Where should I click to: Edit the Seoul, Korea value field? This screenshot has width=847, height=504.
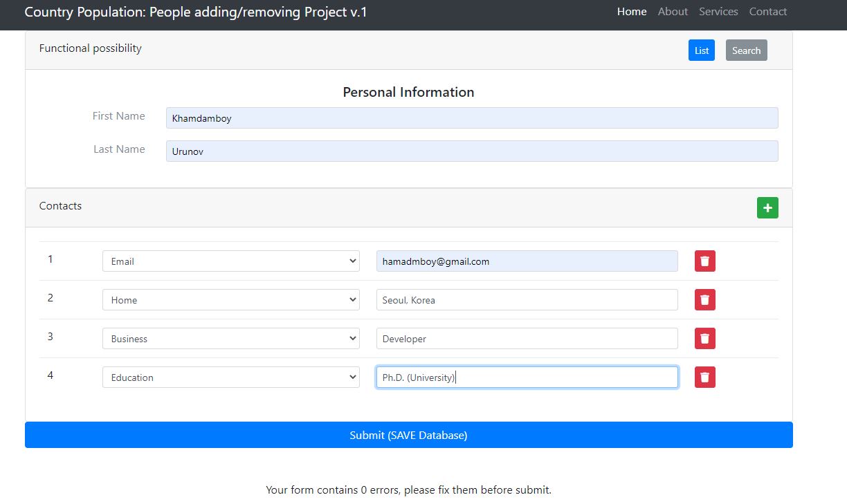(x=527, y=300)
